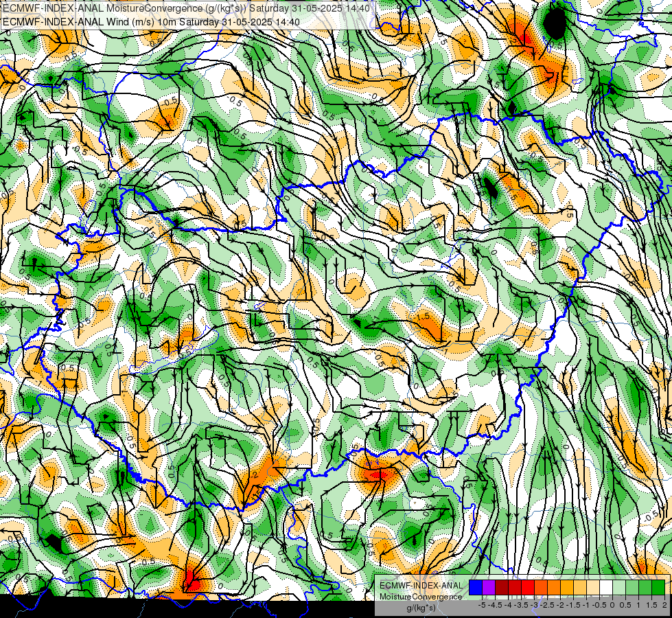This screenshot has height=618, width=672.
Task: Click the 2 legend tick label
Action: point(664,605)
